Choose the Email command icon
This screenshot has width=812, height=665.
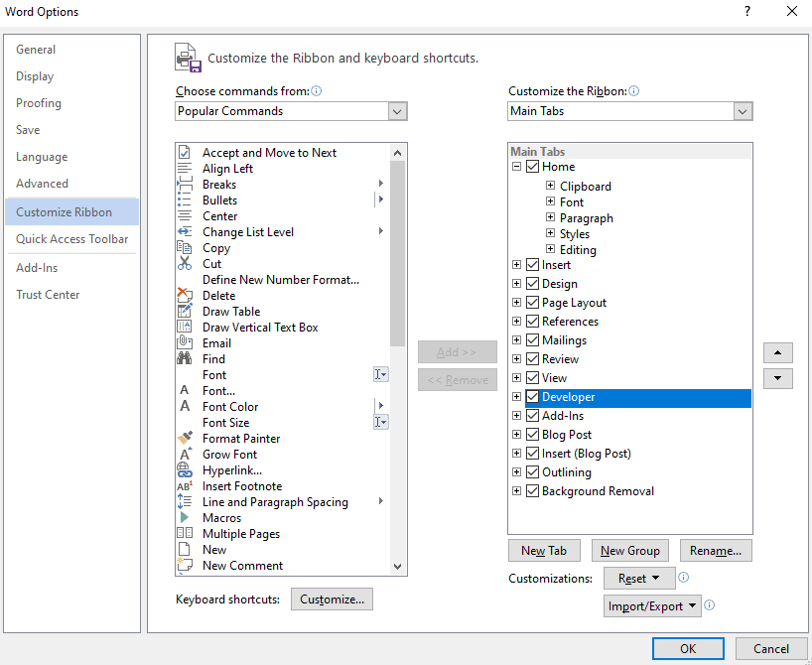pos(185,342)
